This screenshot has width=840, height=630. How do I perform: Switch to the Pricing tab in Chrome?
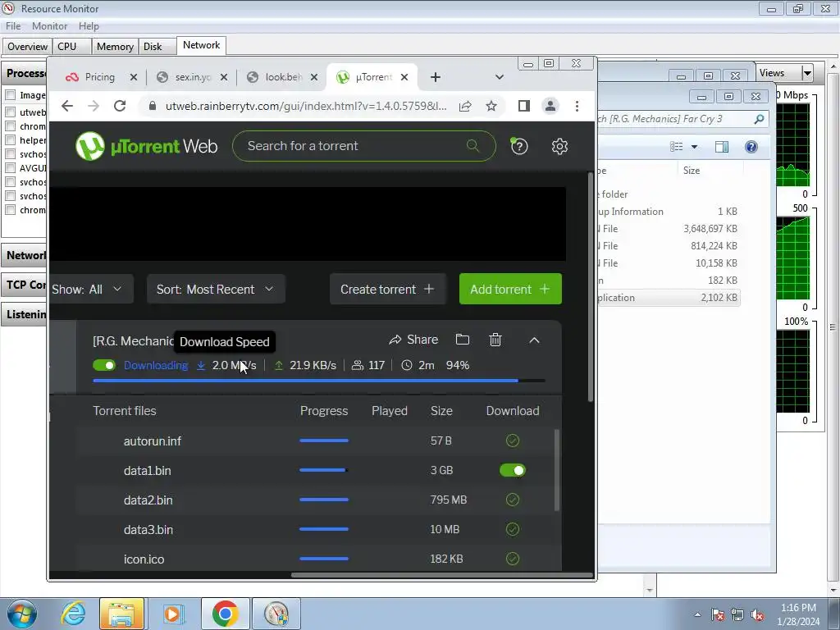(x=99, y=77)
